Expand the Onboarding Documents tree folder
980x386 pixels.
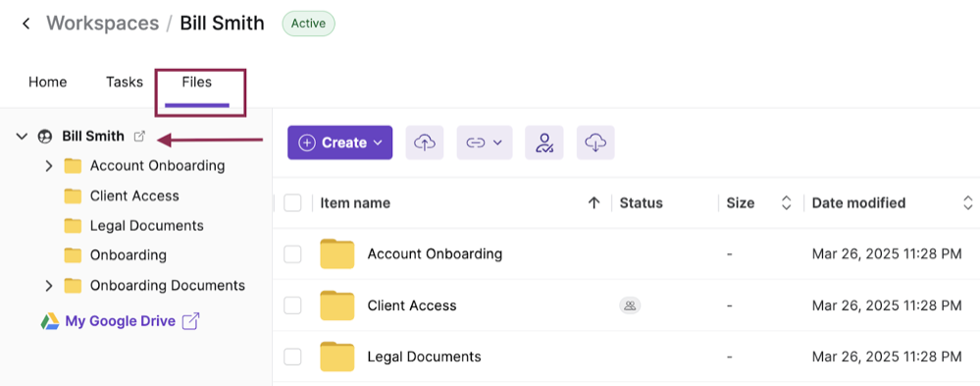point(49,286)
